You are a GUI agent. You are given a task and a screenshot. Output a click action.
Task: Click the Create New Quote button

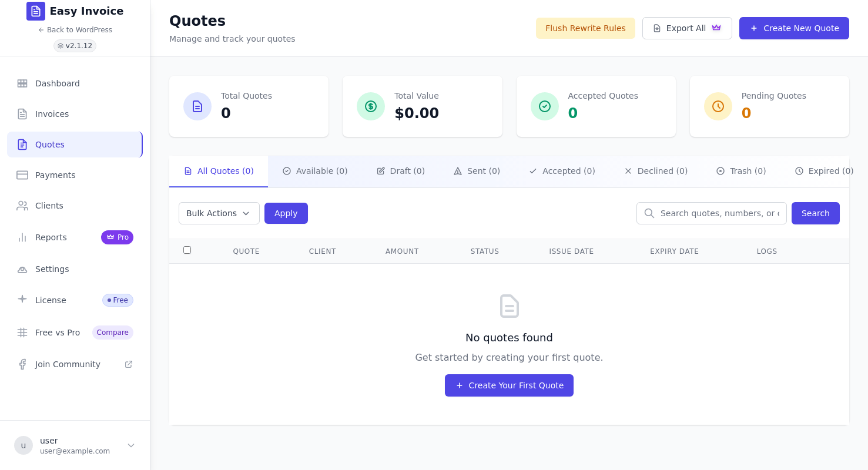click(794, 28)
